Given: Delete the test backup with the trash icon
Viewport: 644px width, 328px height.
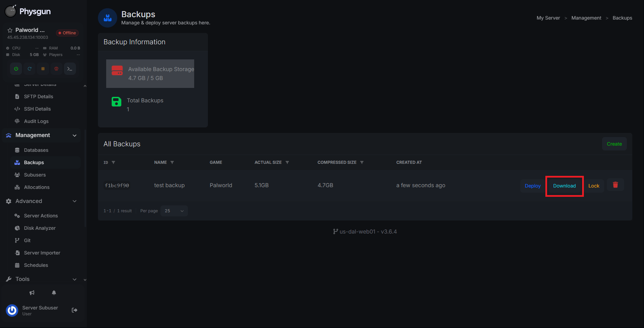Looking at the screenshot, I should tap(615, 185).
